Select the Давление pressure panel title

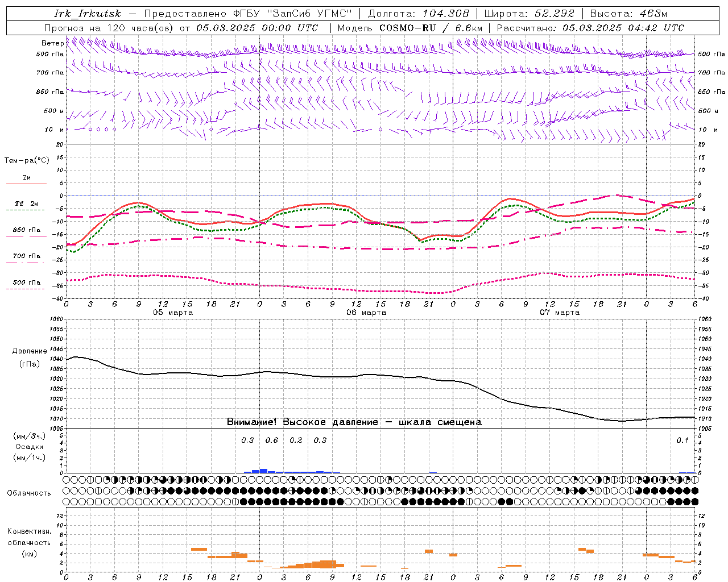point(30,351)
